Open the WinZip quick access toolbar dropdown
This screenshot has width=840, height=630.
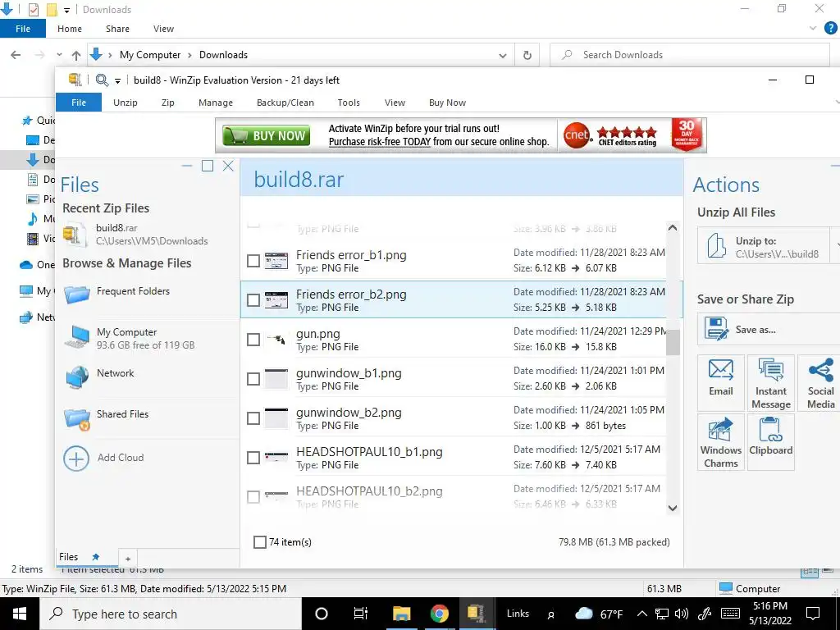(x=117, y=81)
